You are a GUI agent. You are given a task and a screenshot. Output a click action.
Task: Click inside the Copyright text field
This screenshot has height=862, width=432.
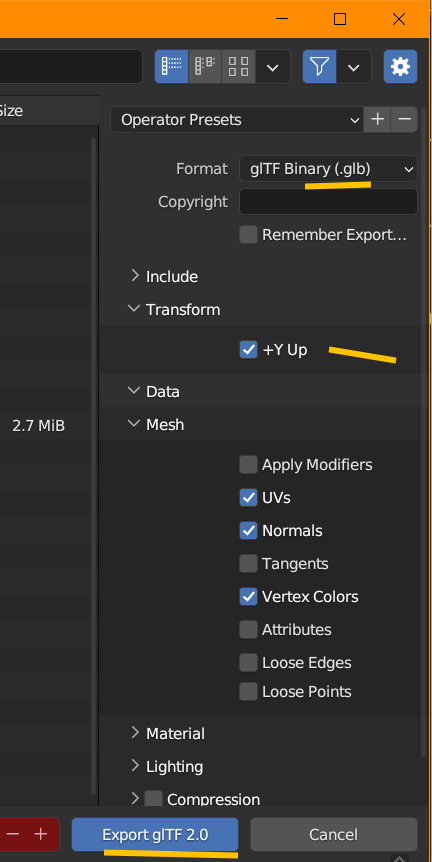point(328,202)
